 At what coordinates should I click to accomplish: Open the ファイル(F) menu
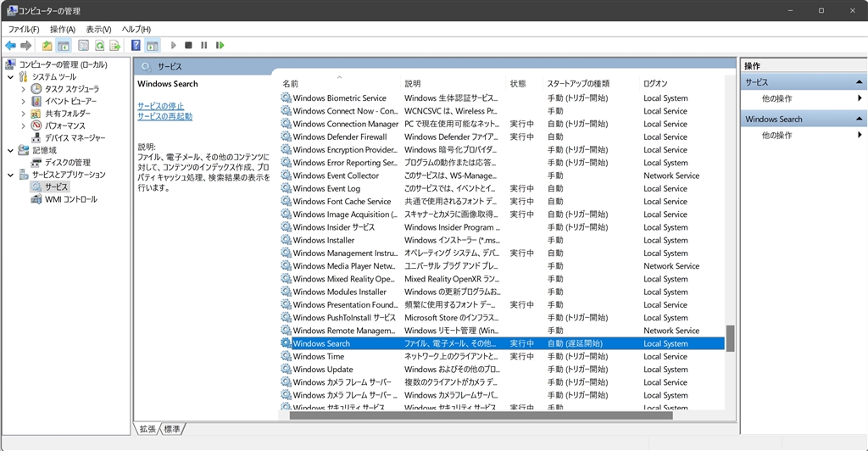[24, 30]
